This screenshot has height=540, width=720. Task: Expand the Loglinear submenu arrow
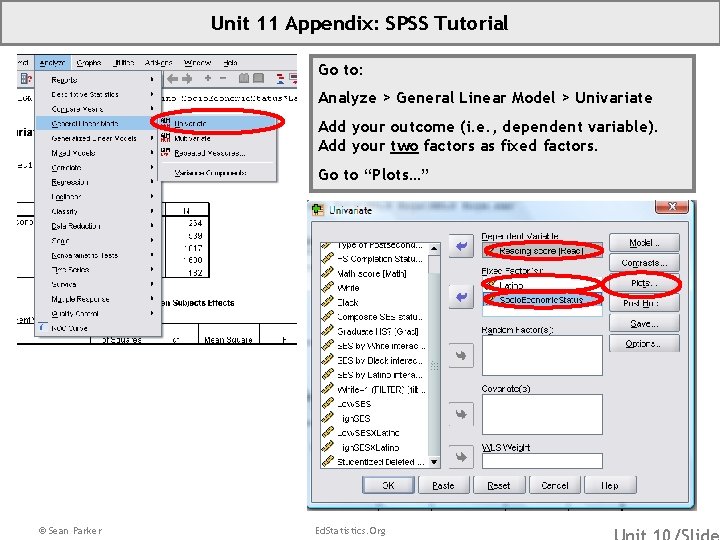tap(152, 197)
